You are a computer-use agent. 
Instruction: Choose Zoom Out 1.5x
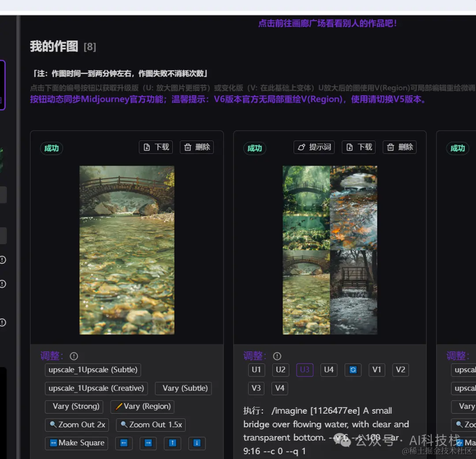click(x=151, y=425)
